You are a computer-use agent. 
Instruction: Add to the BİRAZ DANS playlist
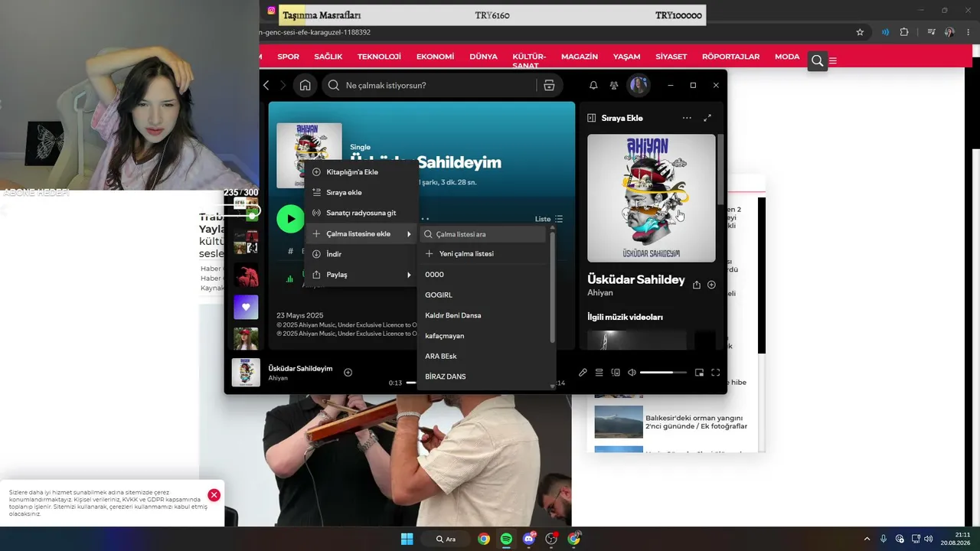(484, 377)
